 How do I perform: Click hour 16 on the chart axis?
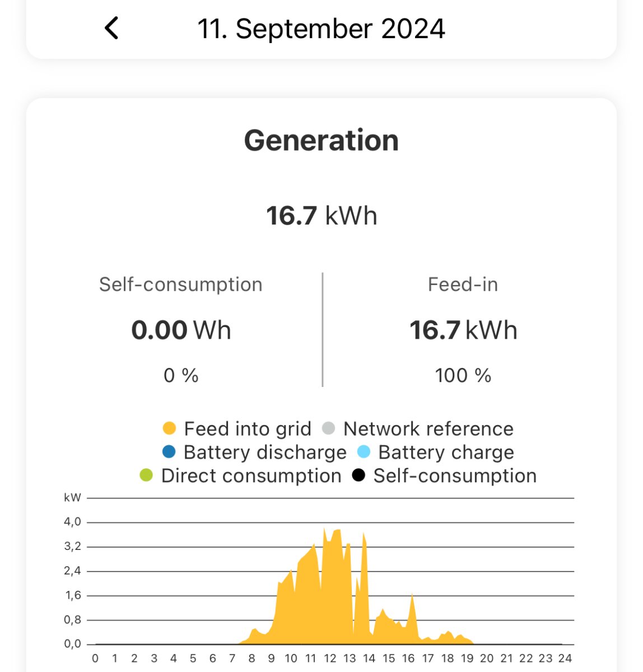[408, 659]
